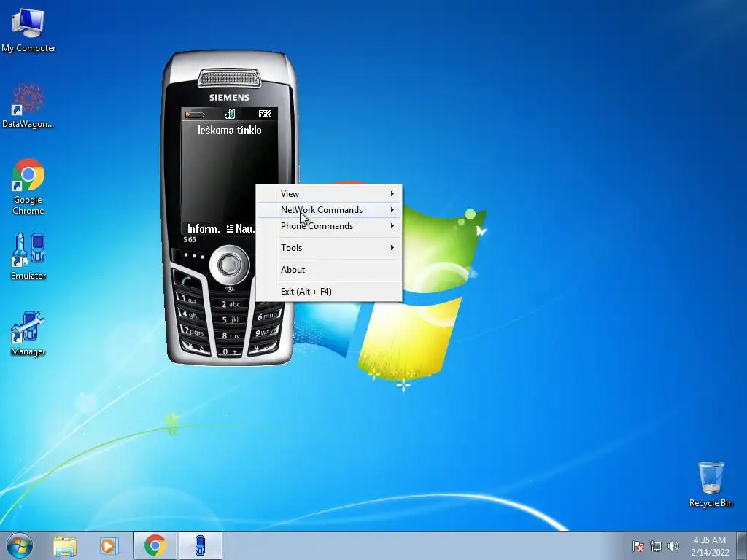Image resolution: width=747 pixels, height=560 pixels.
Task: Click the phone keypad 2 abc key
Action: [231, 304]
